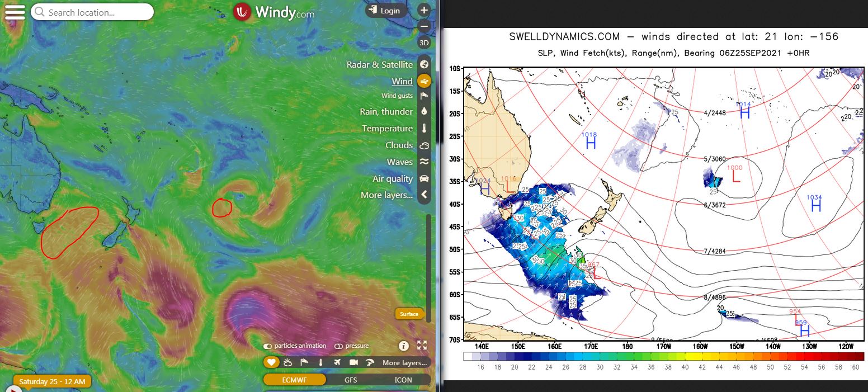Collapse layer list with chevron arrow
The width and height of the screenshot is (868, 392).
click(x=424, y=195)
